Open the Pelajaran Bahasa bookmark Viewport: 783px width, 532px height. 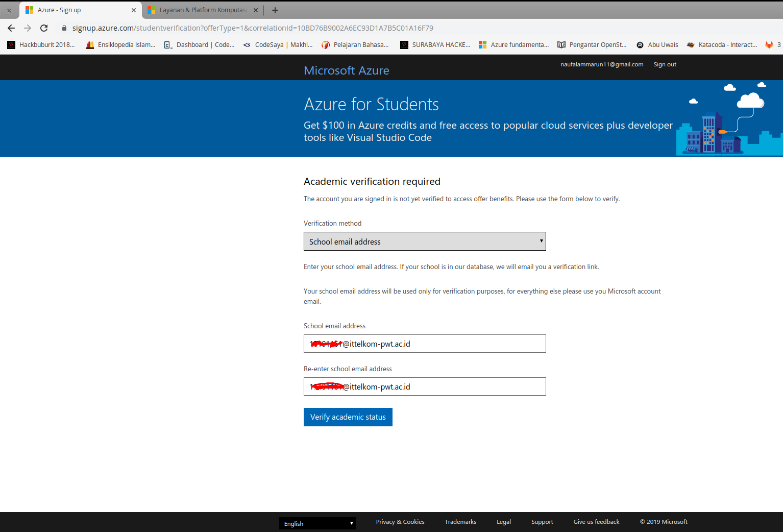[x=355, y=45]
